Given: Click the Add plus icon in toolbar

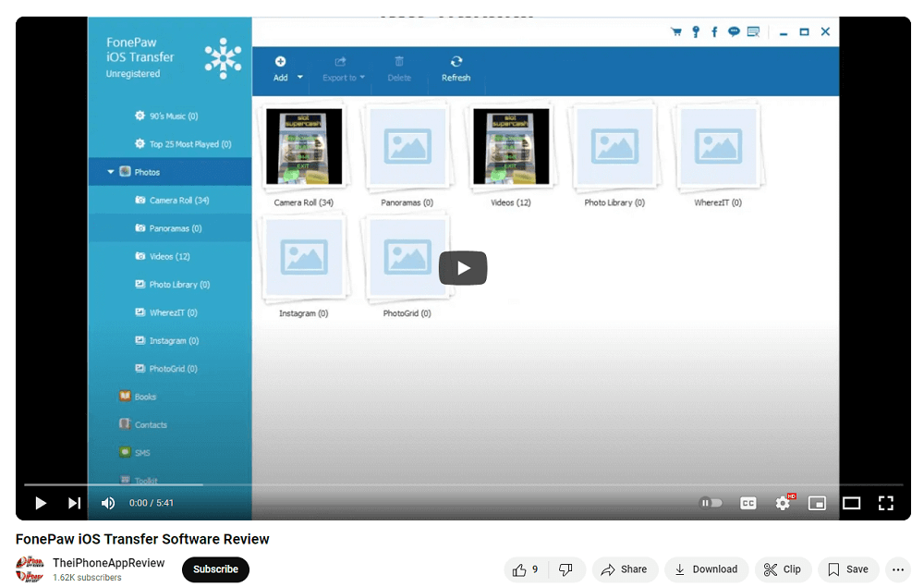Looking at the screenshot, I should [281, 61].
